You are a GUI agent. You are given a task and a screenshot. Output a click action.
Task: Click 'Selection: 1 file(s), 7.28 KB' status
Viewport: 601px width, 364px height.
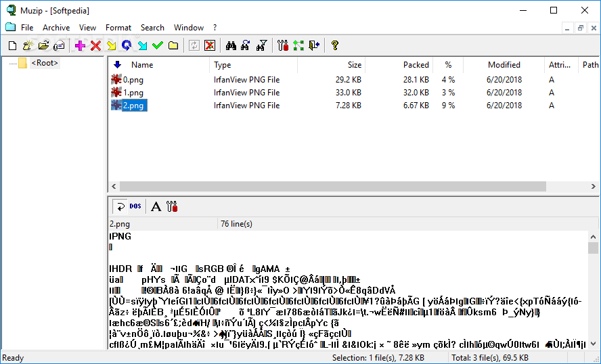378,358
